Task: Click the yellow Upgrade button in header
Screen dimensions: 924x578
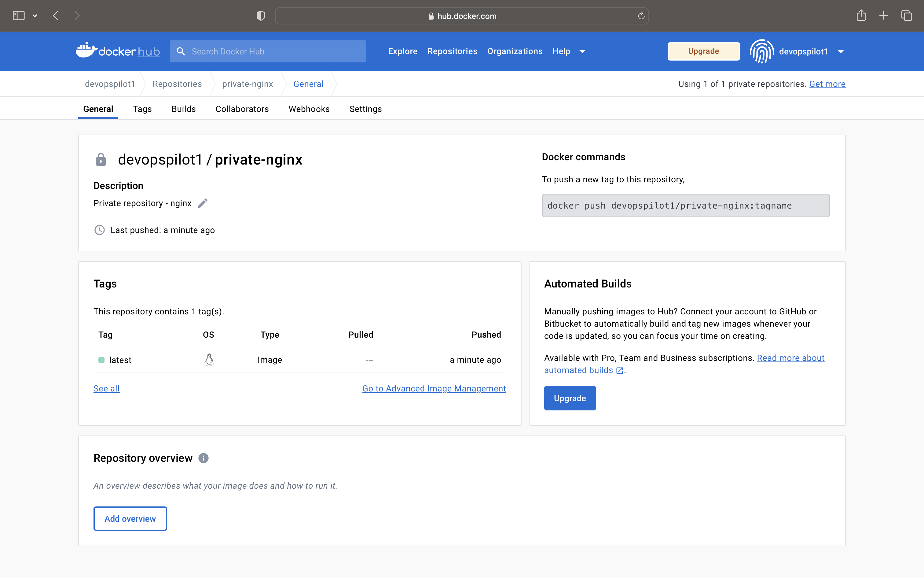Action: tap(703, 51)
